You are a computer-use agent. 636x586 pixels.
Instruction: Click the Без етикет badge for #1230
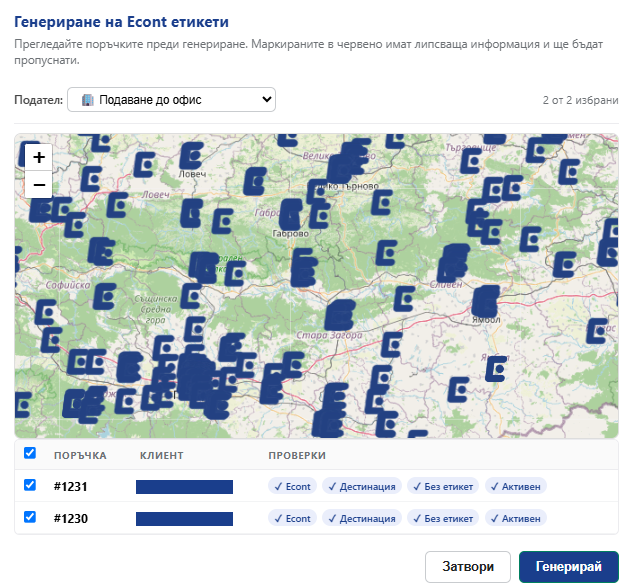(x=443, y=518)
